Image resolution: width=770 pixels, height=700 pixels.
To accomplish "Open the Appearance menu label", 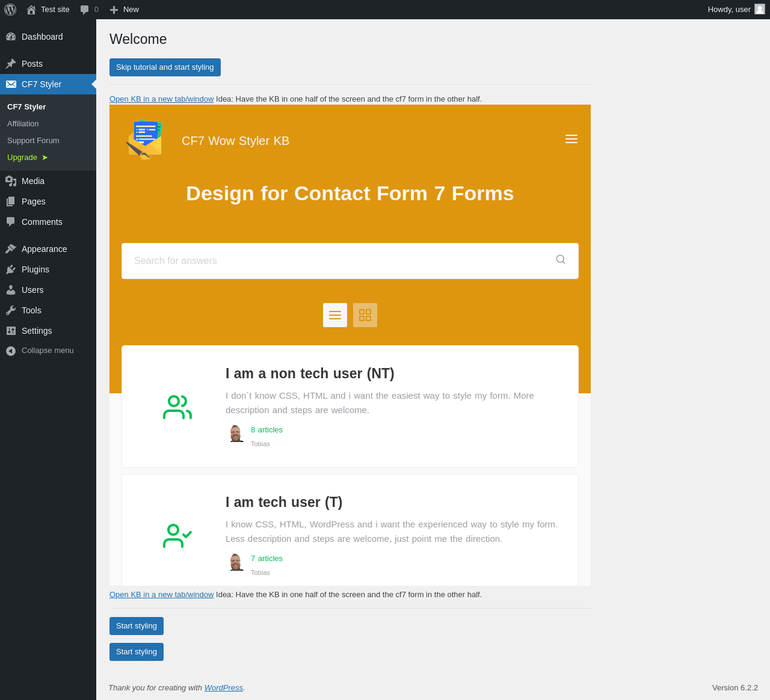I will pyautogui.click(x=45, y=249).
